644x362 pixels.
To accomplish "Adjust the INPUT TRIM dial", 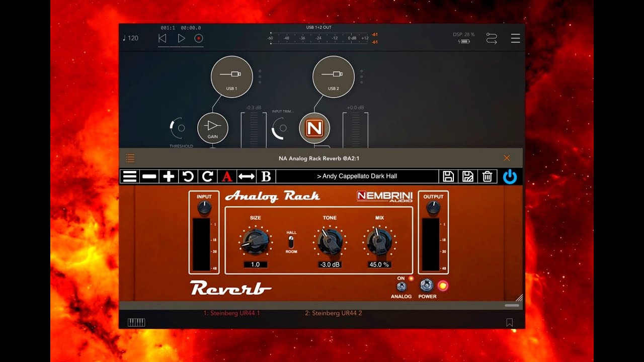I will pyautogui.click(x=280, y=128).
